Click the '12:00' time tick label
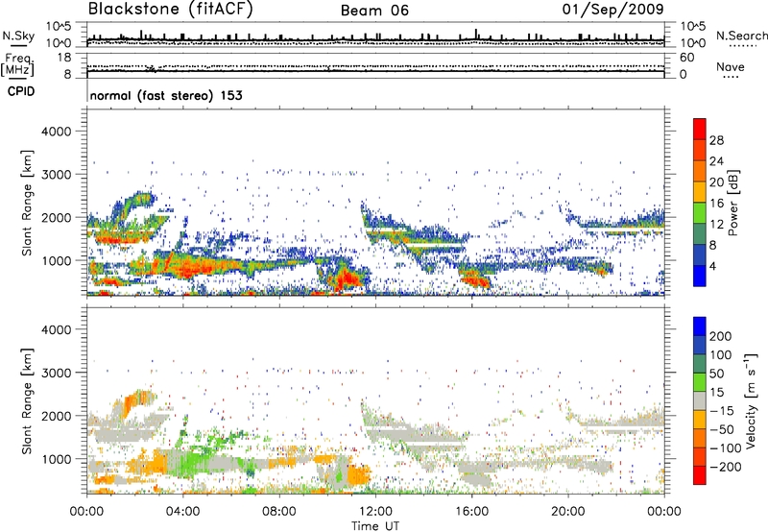768x532 pixels. point(375,512)
